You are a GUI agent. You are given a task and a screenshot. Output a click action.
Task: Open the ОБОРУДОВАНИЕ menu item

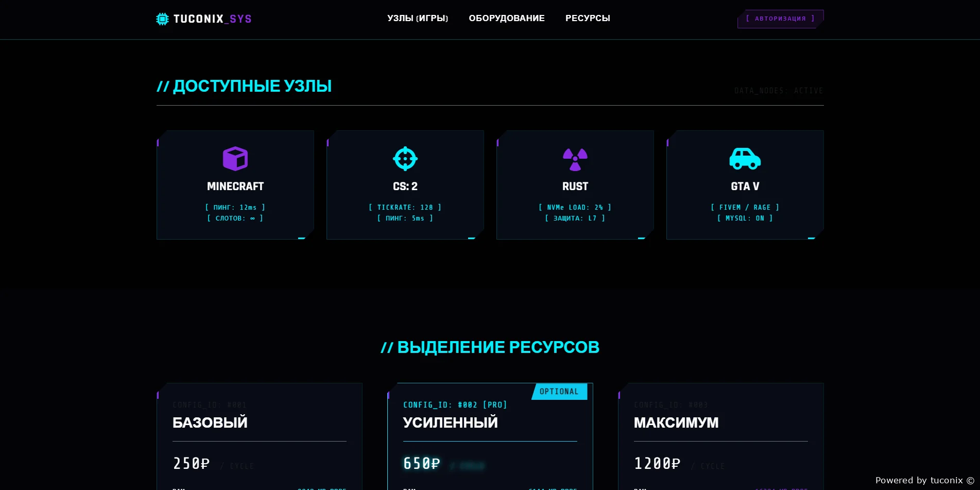pos(506,19)
